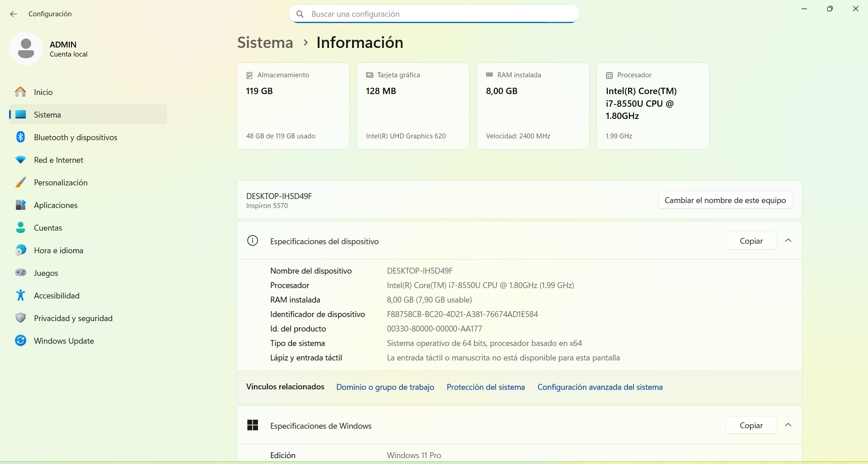Open Personalización paintbrush icon

pos(20,183)
